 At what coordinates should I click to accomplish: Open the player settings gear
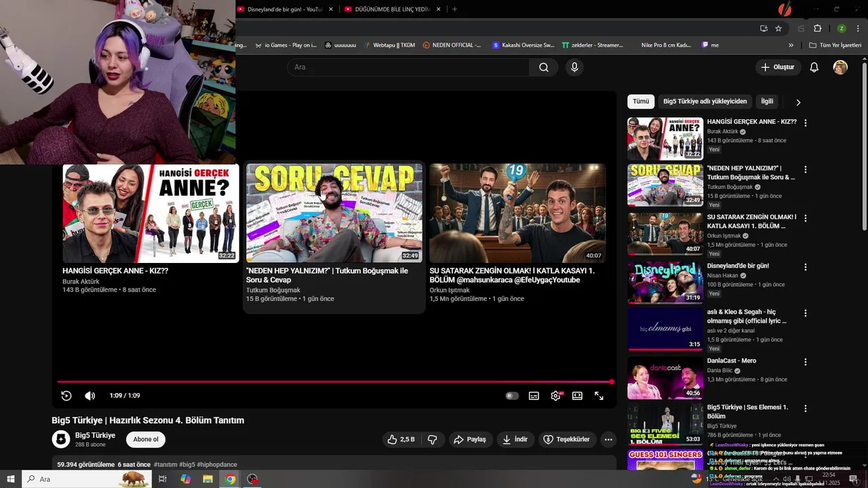(556, 396)
